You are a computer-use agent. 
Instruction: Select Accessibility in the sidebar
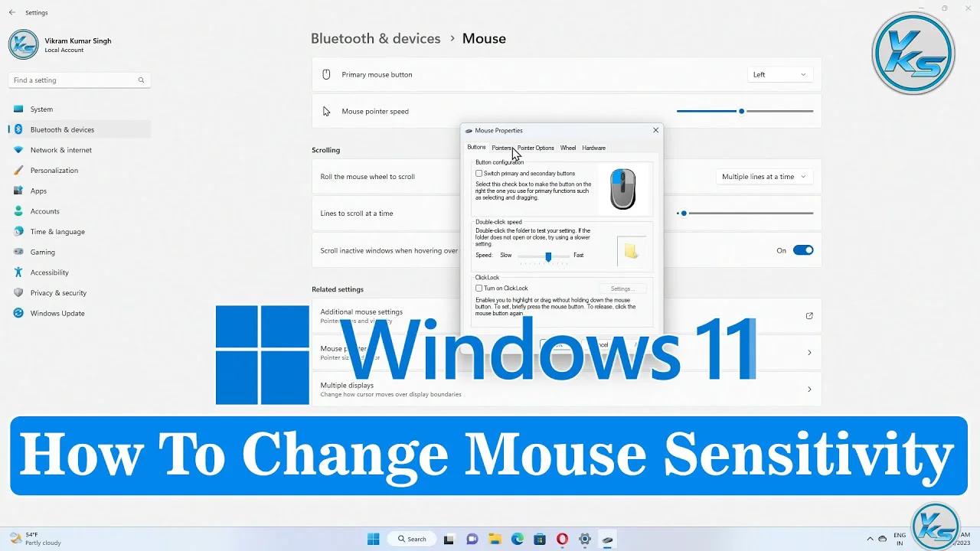pos(49,272)
